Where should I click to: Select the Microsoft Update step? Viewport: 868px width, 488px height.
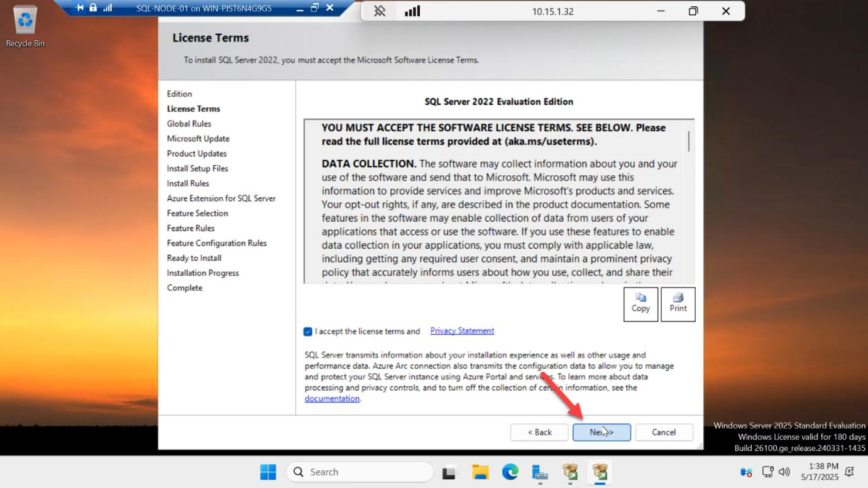pyautogui.click(x=198, y=139)
